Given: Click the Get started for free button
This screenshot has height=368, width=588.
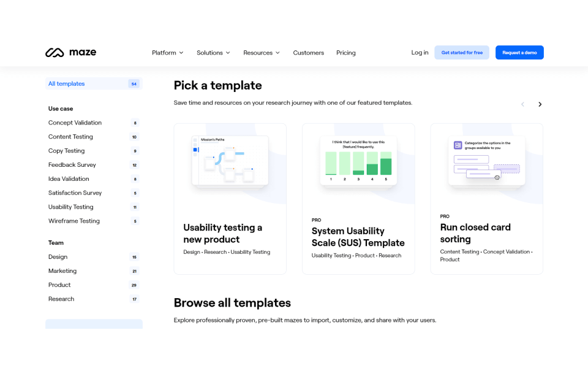Looking at the screenshot, I should coord(461,53).
